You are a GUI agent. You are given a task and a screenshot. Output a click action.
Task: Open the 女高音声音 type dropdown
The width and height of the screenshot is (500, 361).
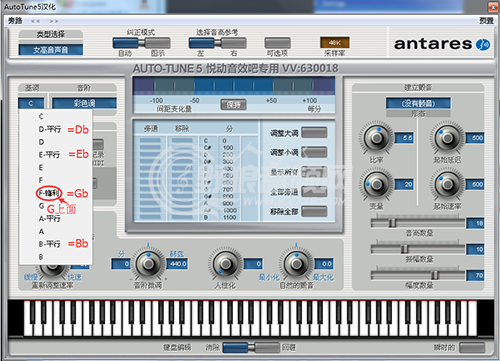point(51,50)
